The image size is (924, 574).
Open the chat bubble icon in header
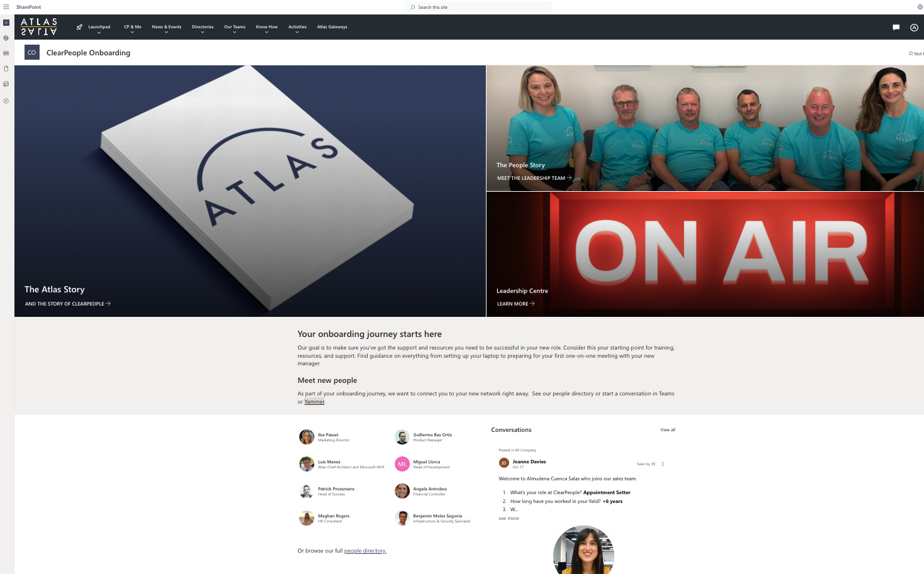tap(896, 27)
